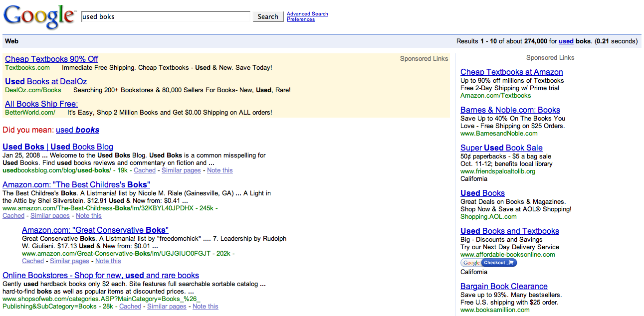644x316 pixels.
Task: Click the search box containing 'used boks'
Action: click(x=166, y=16)
